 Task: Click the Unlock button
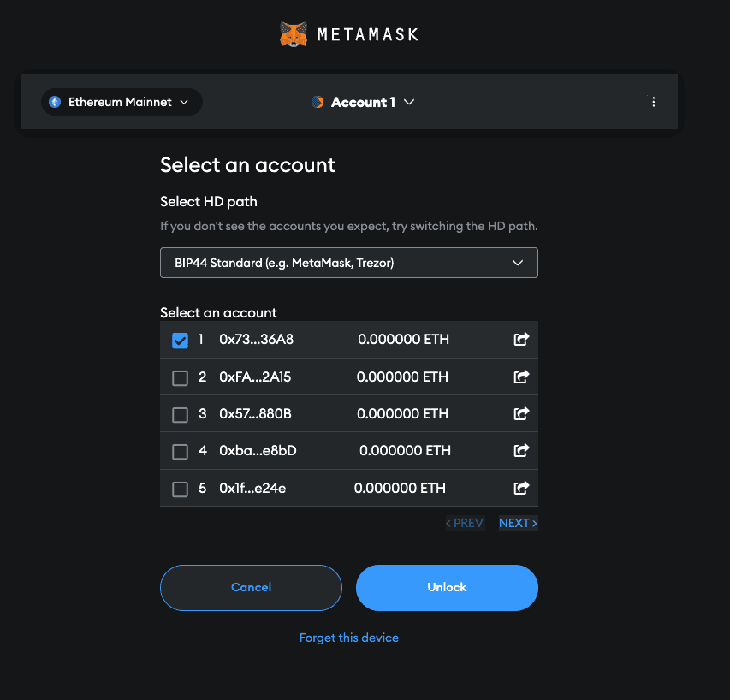point(447,587)
